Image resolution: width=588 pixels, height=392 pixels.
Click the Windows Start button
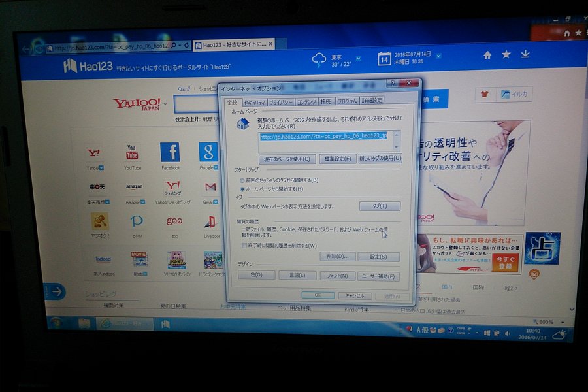[x=56, y=323]
